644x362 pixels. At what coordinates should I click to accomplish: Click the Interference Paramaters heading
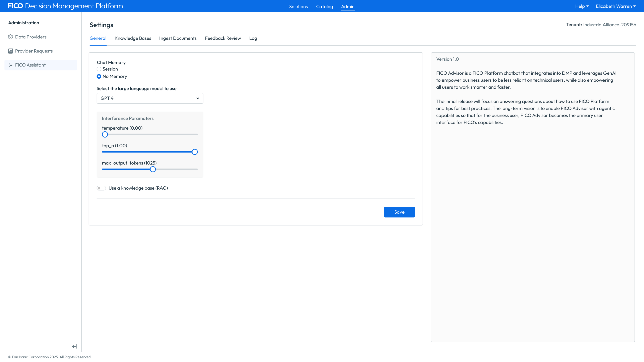128,118
